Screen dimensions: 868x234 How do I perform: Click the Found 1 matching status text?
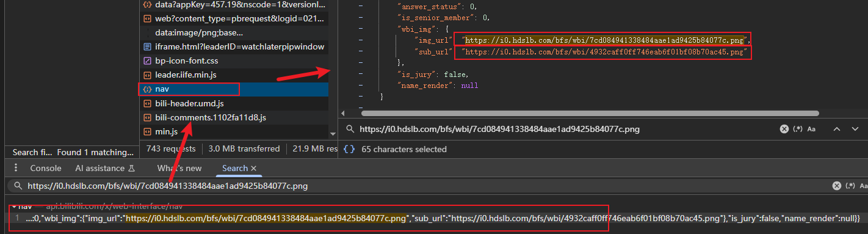pos(96,152)
